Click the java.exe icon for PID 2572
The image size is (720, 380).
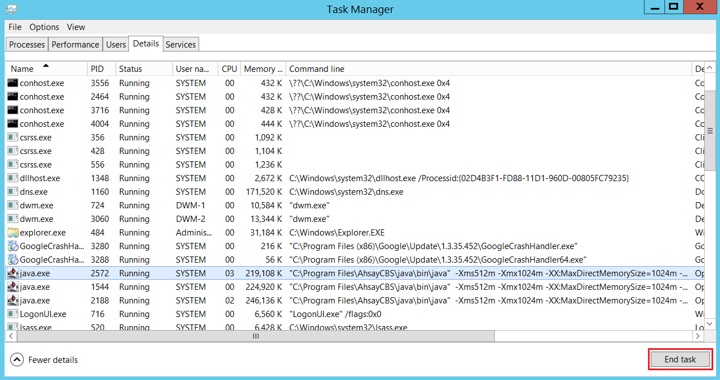pos(12,273)
